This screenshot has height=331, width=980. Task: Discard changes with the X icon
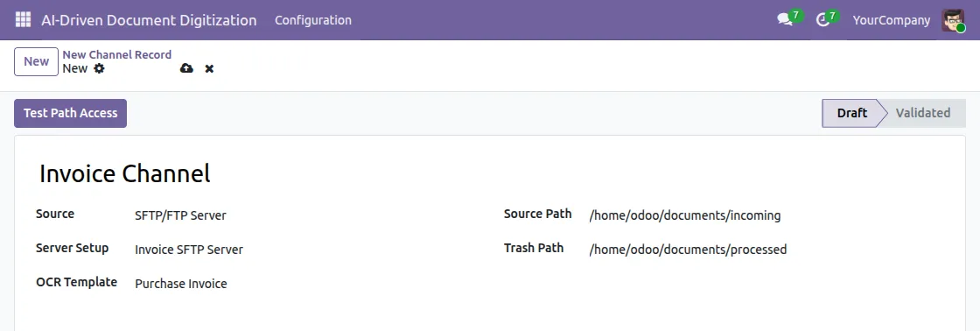tap(209, 68)
